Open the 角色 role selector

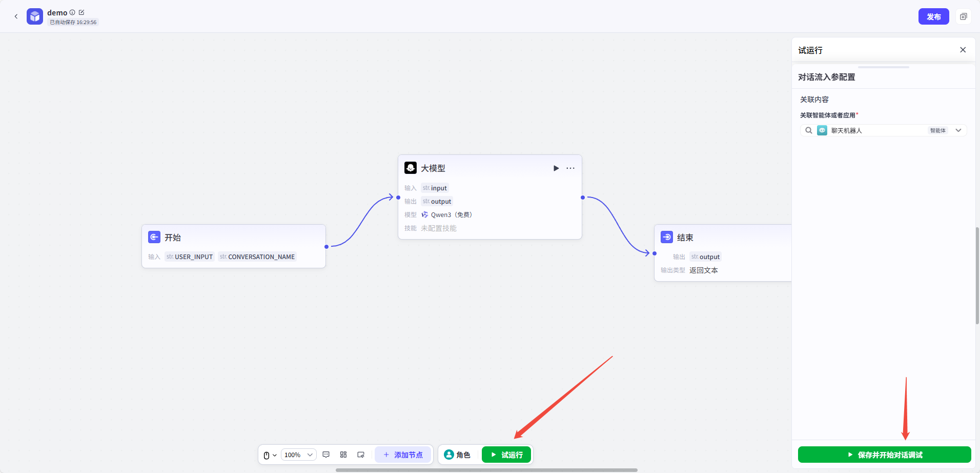click(457, 455)
